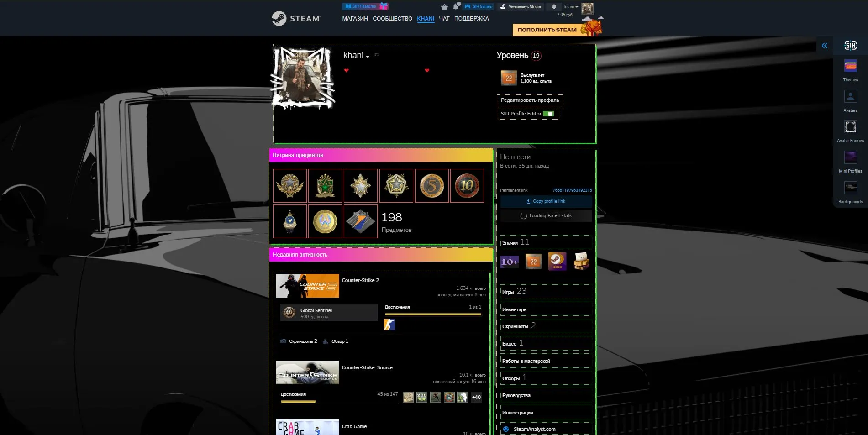
Task: Open the СООБЩЕСТВО menu
Action: click(x=392, y=19)
